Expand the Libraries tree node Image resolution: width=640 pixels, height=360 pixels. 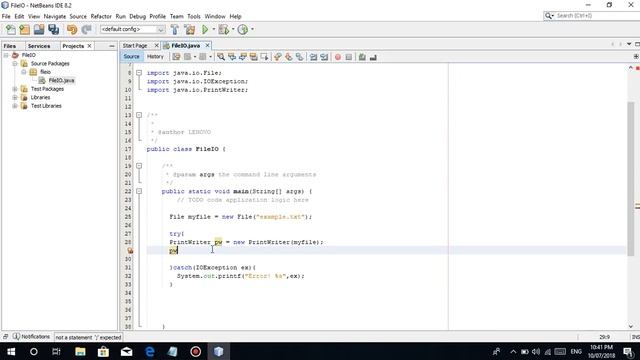pyautogui.click(x=15, y=98)
